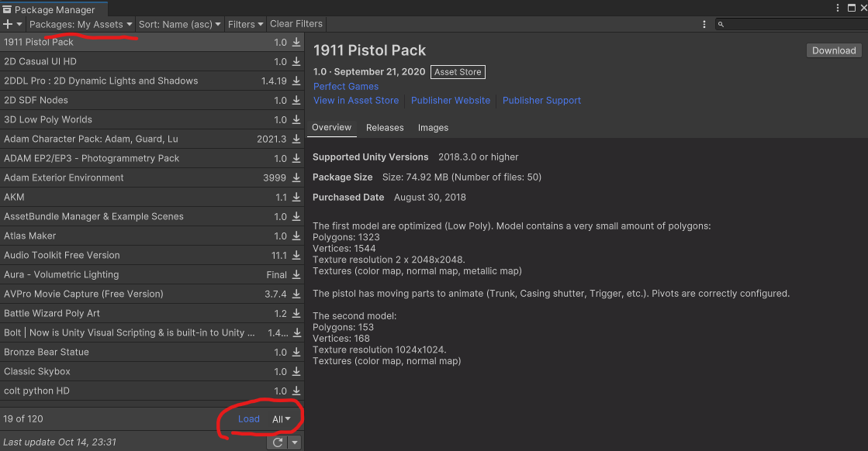Image resolution: width=868 pixels, height=451 pixels.
Task: Select Adam Character Pack: Adam, Guard, Lu
Action: pos(152,139)
